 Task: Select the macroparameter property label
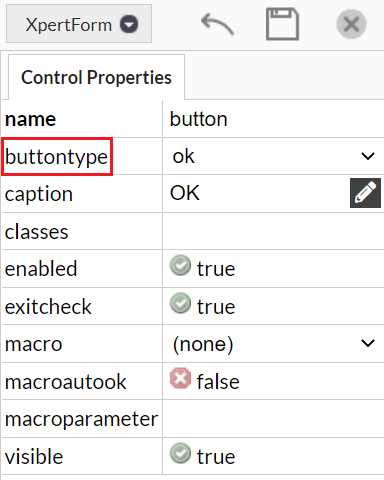pos(81,419)
